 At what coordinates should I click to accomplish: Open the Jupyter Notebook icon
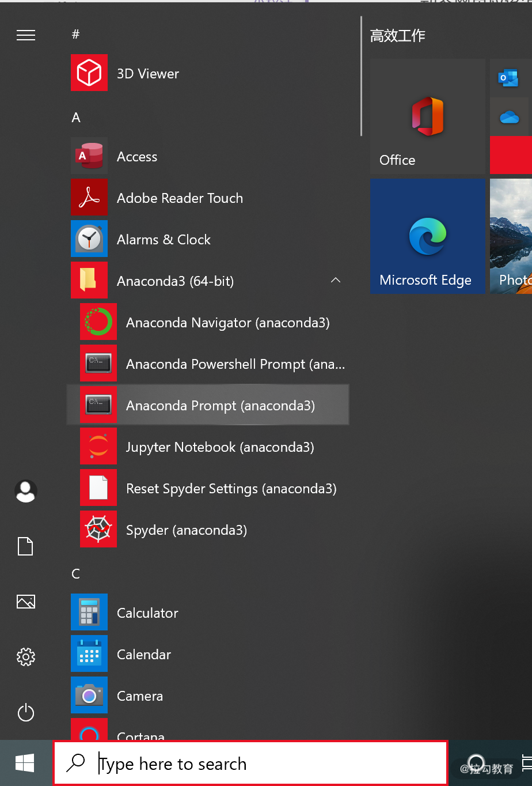98,446
